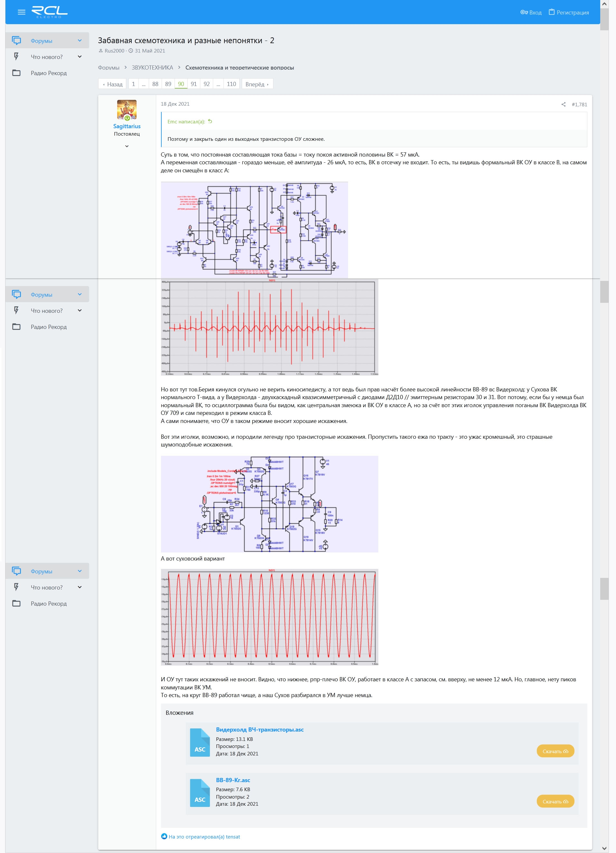Go to page 110 in pagination
This screenshot has height=853, width=616.
(231, 84)
